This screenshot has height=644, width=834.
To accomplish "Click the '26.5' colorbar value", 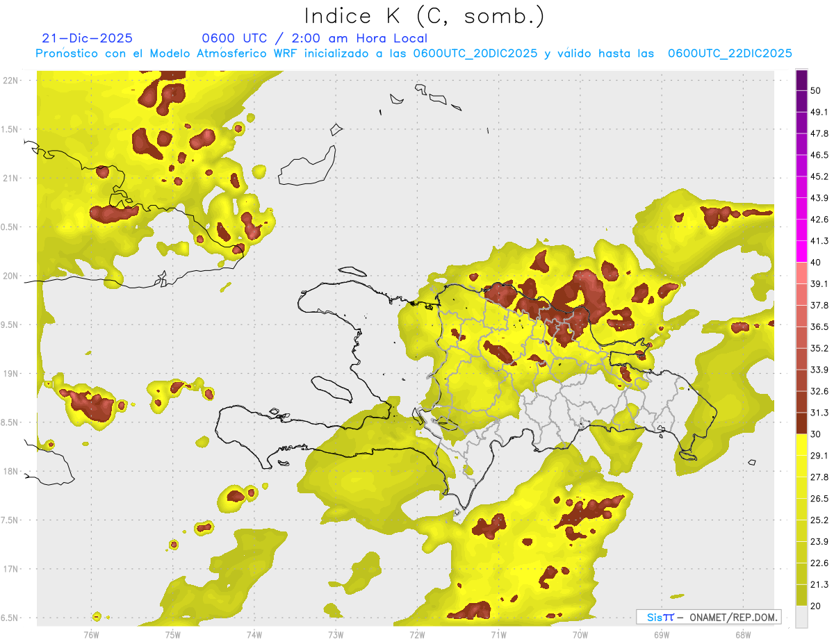I will [820, 499].
